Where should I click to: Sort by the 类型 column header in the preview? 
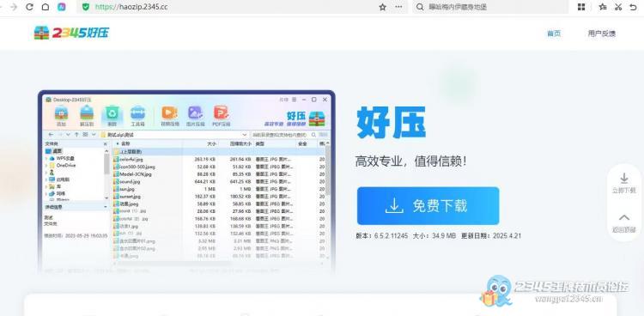(x=260, y=144)
